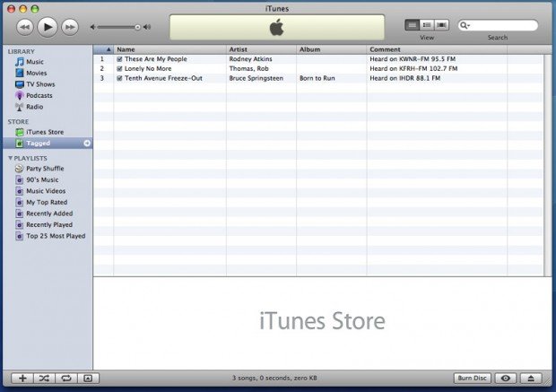Toggle repeat button
The image size is (556, 392).
(x=66, y=379)
